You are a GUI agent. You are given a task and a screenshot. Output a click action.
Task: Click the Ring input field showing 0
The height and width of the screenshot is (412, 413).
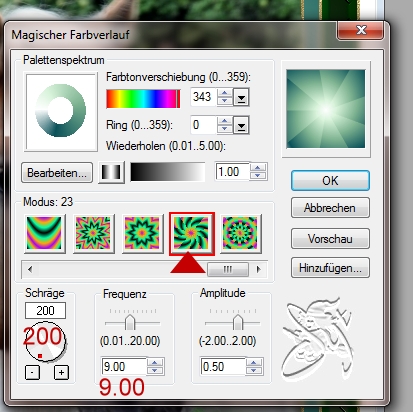click(204, 125)
